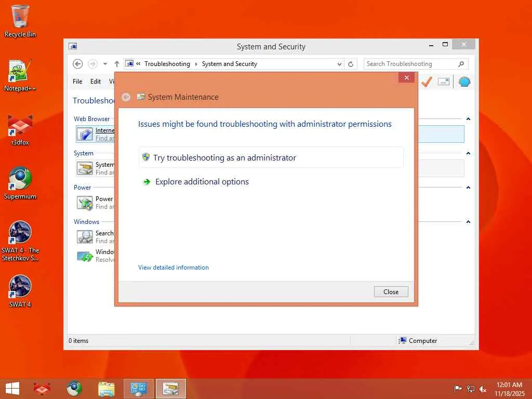
Task: Open File Explorer from the taskbar
Action: click(x=106, y=389)
